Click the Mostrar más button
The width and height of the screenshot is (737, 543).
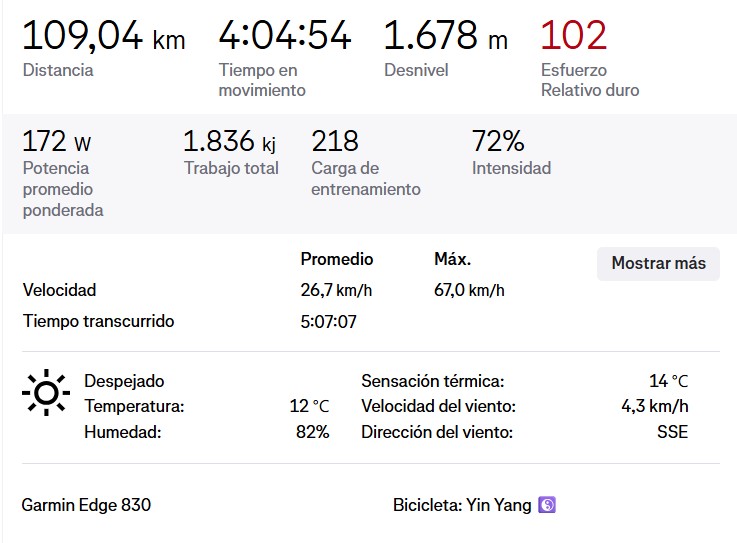pyautogui.click(x=658, y=263)
